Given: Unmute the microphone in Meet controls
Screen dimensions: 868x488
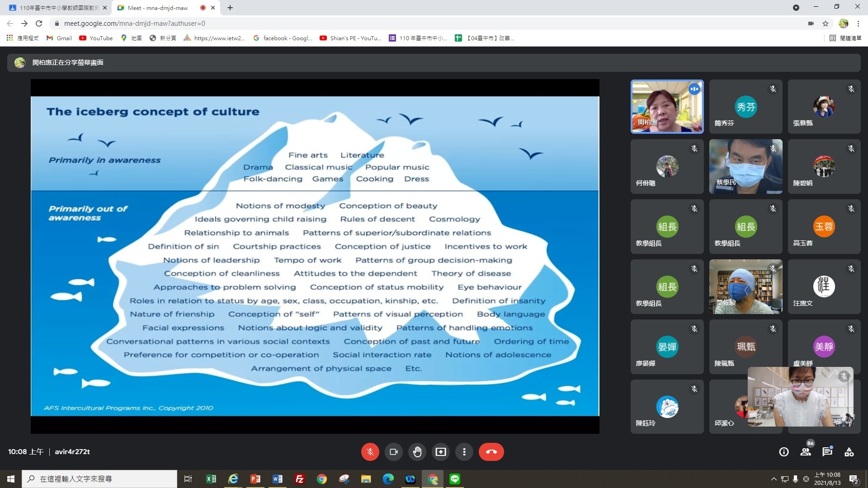Looking at the screenshot, I should point(370,452).
